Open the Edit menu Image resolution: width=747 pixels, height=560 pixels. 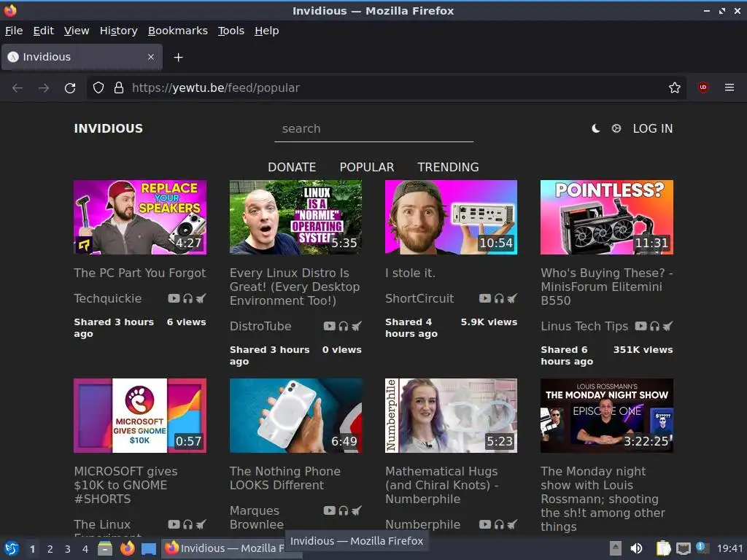[x=43, y=31]
